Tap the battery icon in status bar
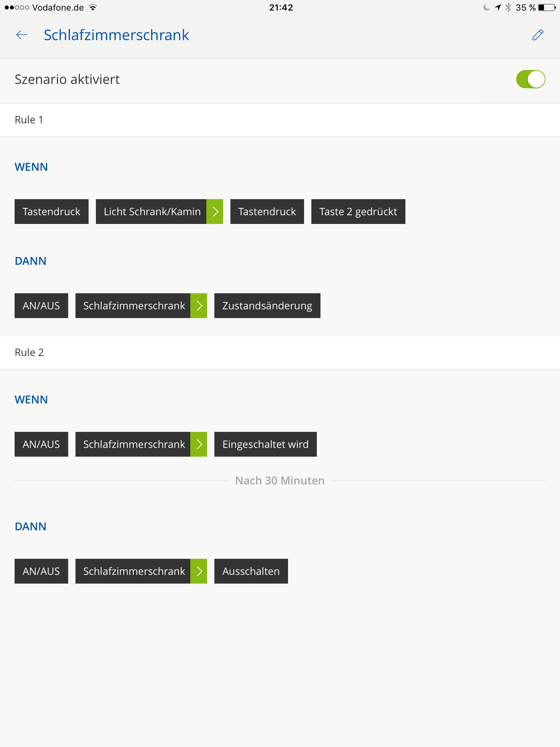560x747 pixels. (x=547, y=8)
